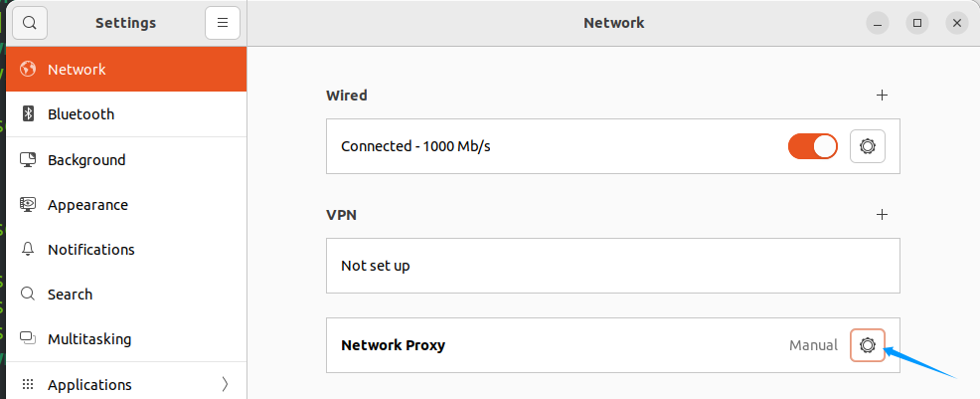Click the Notifications bell icon
The image size is (980, 399).
point(28,250)
